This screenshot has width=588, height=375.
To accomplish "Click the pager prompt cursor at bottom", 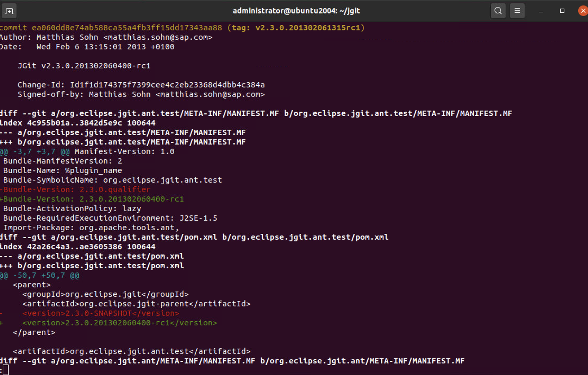I will 5,370.
